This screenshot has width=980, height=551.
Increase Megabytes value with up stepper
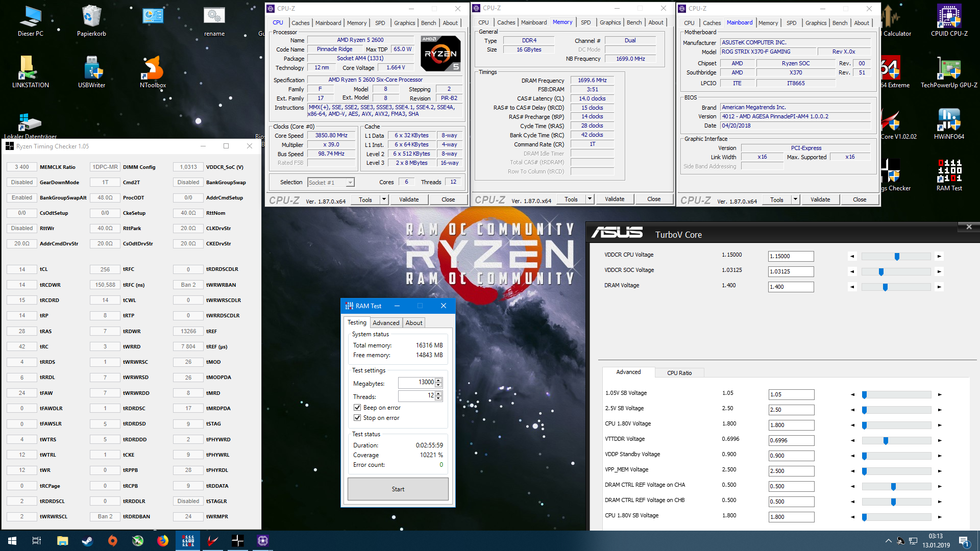438,380
